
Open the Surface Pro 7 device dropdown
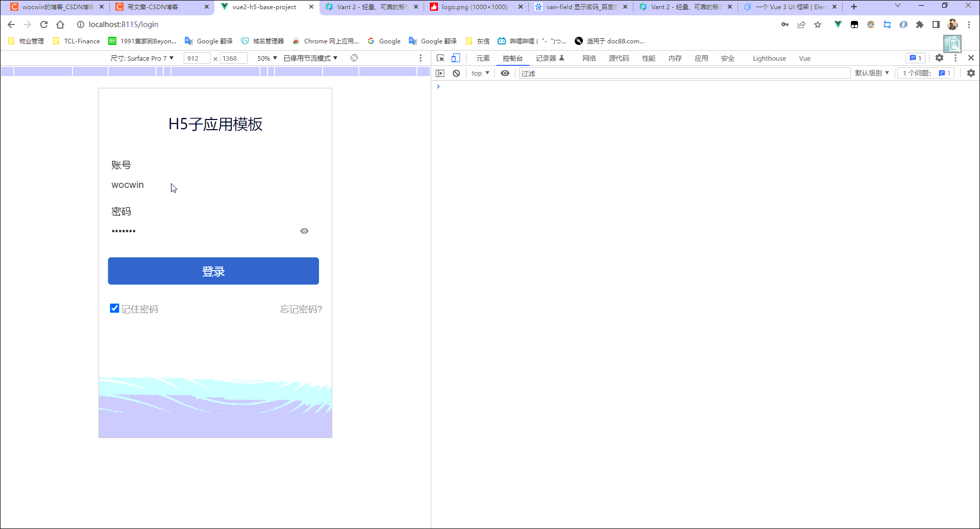(142, 58)
